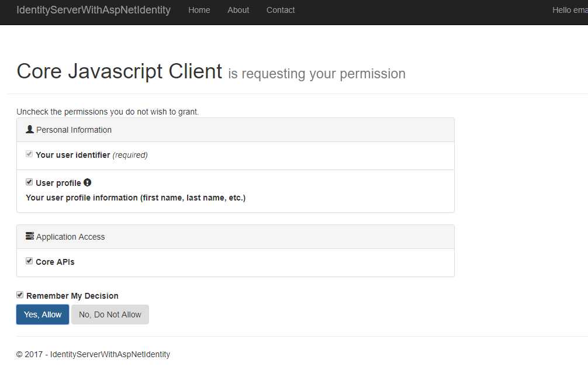The image size is (588, 370).
Task: Go to the Contact page
Action: point(281,10)
